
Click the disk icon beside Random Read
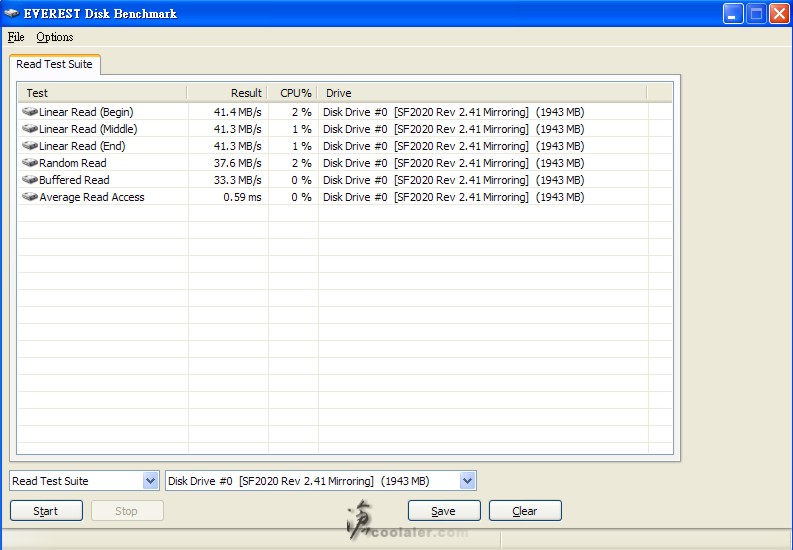click(x=30, y=162)
